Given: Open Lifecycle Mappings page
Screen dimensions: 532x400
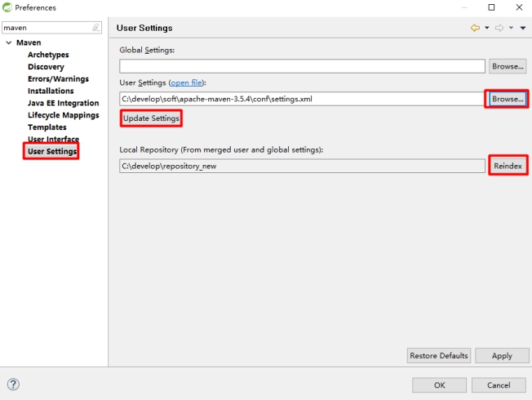Looking at the screenshot, I should (63, 115).
